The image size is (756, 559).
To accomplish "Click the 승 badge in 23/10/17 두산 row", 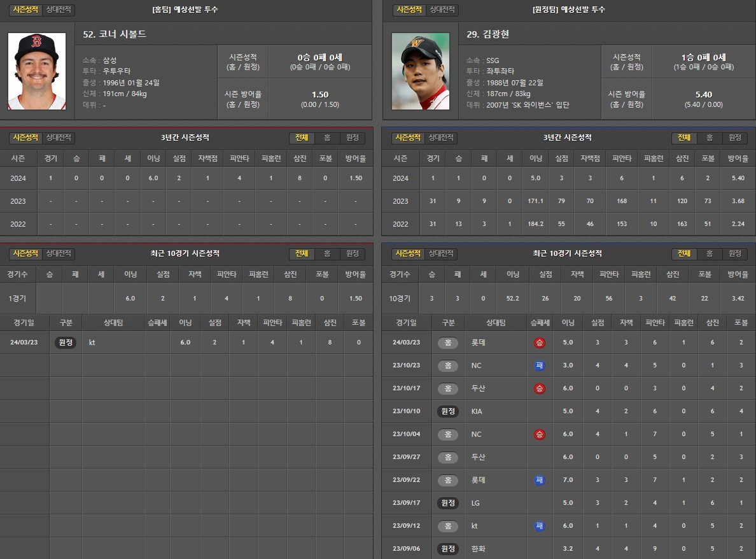I will [x=539, y=388].
